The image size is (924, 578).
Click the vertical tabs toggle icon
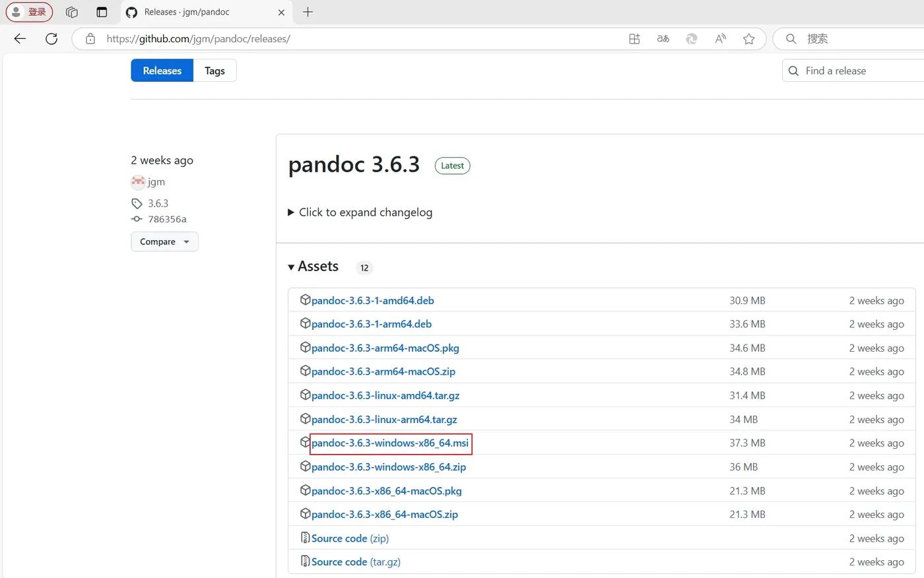point(102,12)
